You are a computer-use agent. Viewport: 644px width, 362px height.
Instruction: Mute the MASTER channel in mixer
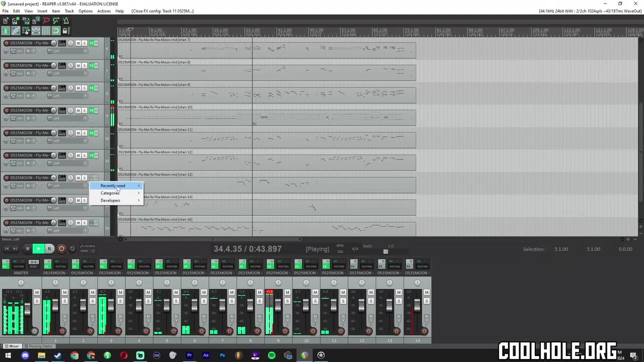click(37, 292)
